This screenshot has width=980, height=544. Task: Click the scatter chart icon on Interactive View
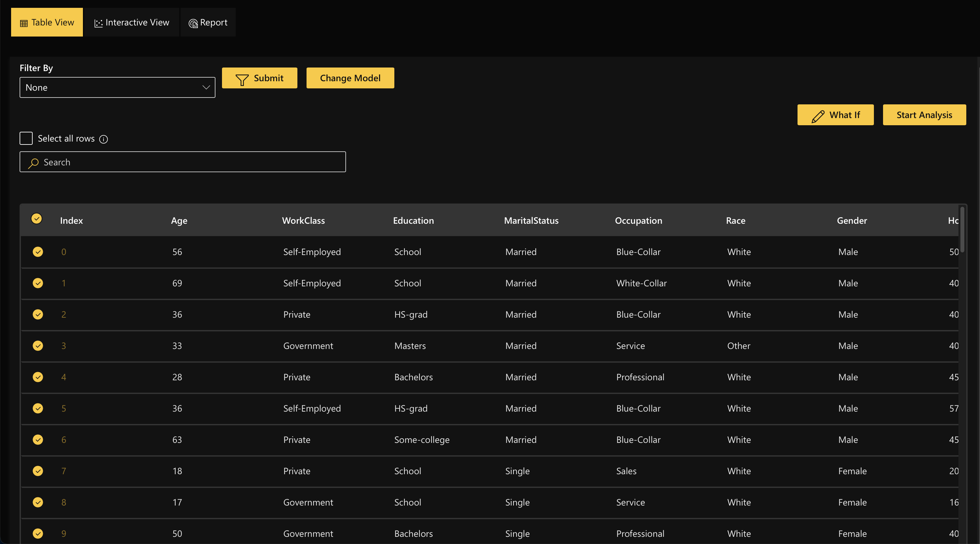98,23
